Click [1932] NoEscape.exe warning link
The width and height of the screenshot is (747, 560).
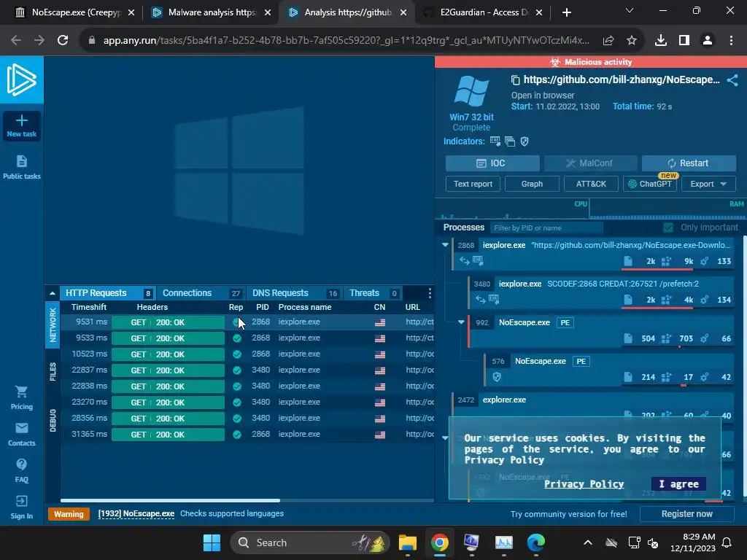pyautogui.click(x=136, y=513)
